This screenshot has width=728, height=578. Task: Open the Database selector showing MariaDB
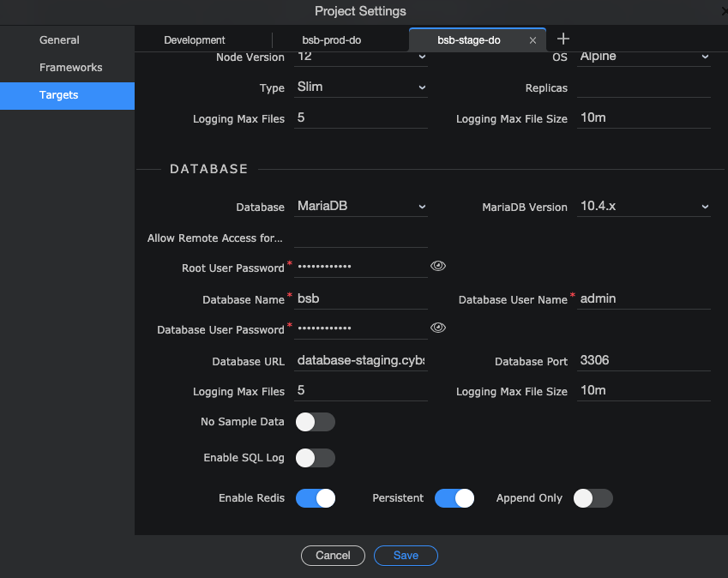click(360, 206)
